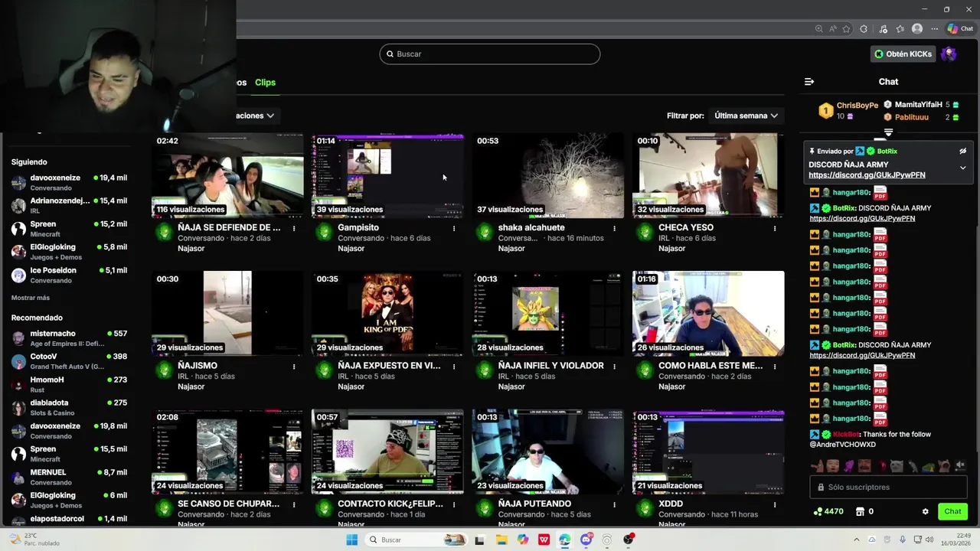Open Pablituuu gifter entry
Screen dimensions: 980x551
[x=922, y=117]
